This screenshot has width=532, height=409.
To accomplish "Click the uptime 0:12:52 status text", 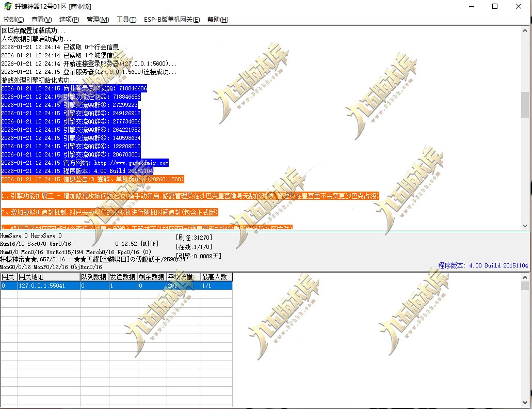I will coord(126,244).
